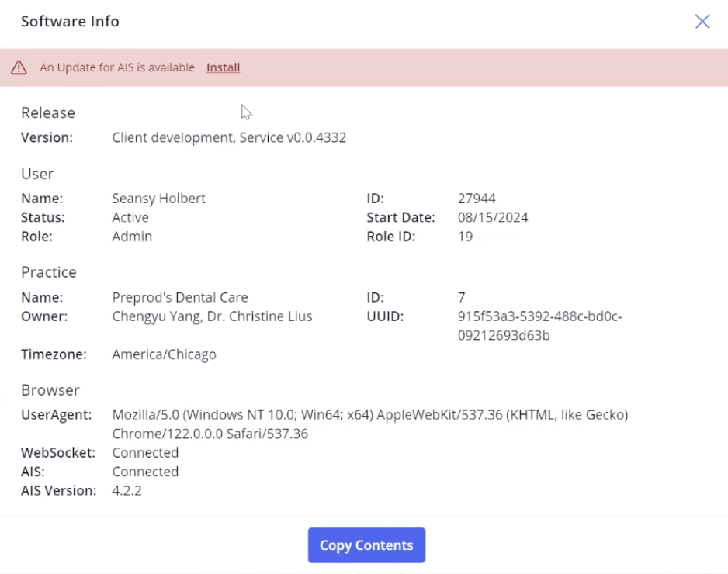The height and width of the screenshot is (574, 728).
Task: Click the practice ID value 7
Action: (461, 297)
